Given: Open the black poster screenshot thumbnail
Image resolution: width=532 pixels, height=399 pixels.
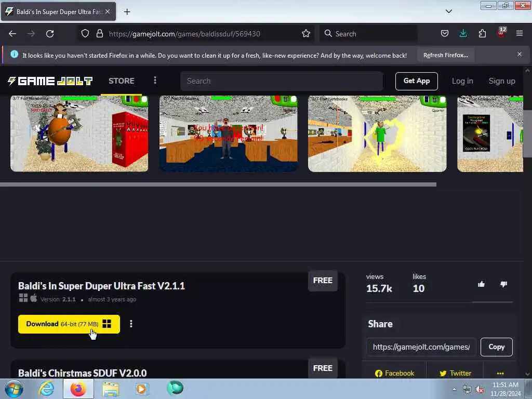Looking at the screenshot, I should click(x=490, y=134).
